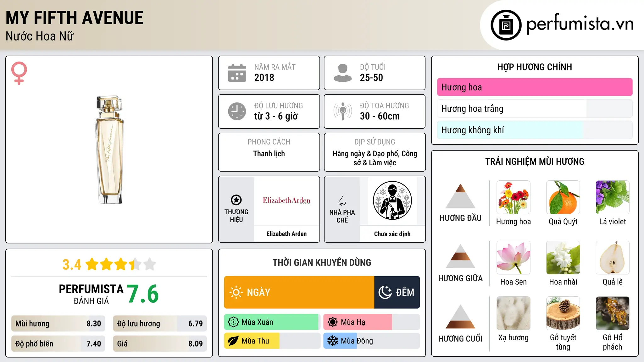
Task: Click the PHONG CÁCH label
Action: [x=269, y=142]
